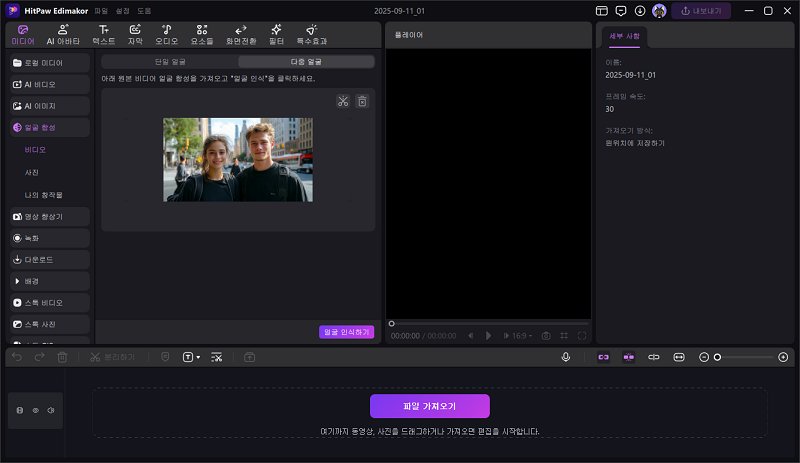
Task: Open the text tool dropdown arrow in timeline toolbar
Action: [x=198, y=357]
